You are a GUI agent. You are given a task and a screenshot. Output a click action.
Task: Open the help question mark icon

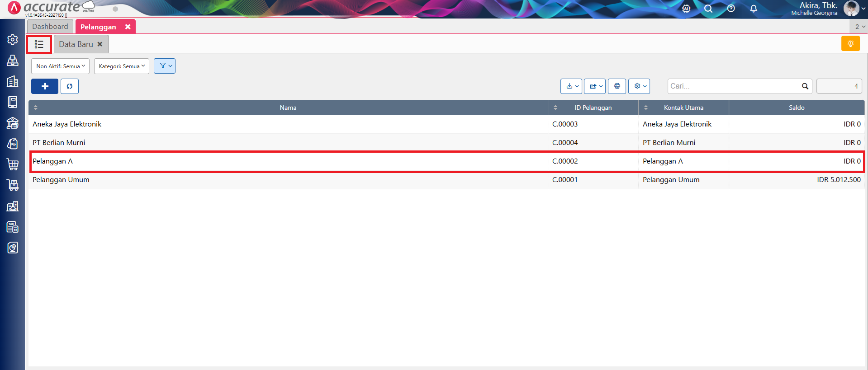[731, 9]
